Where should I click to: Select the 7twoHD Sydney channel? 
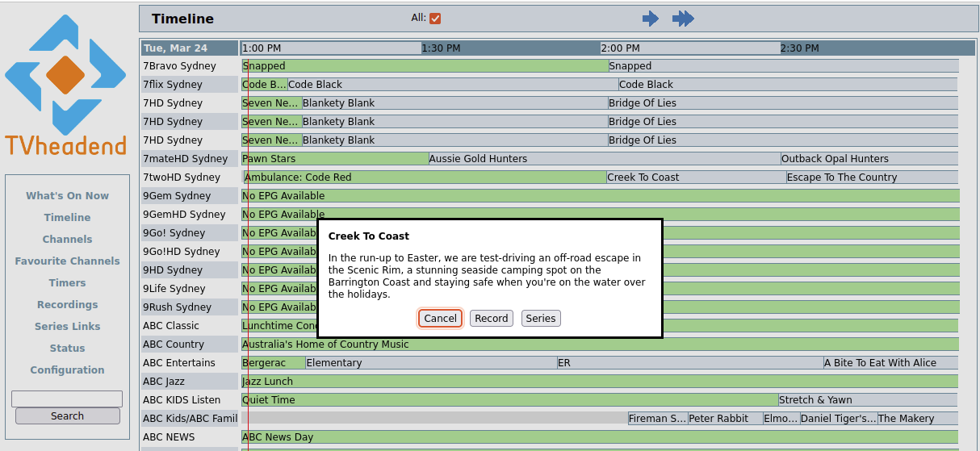click(190, 177)
